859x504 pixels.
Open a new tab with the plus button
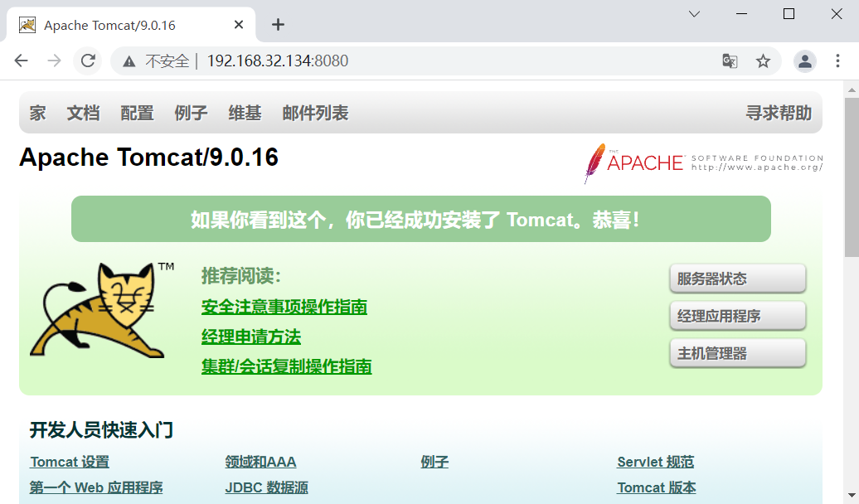coord(279,25)
